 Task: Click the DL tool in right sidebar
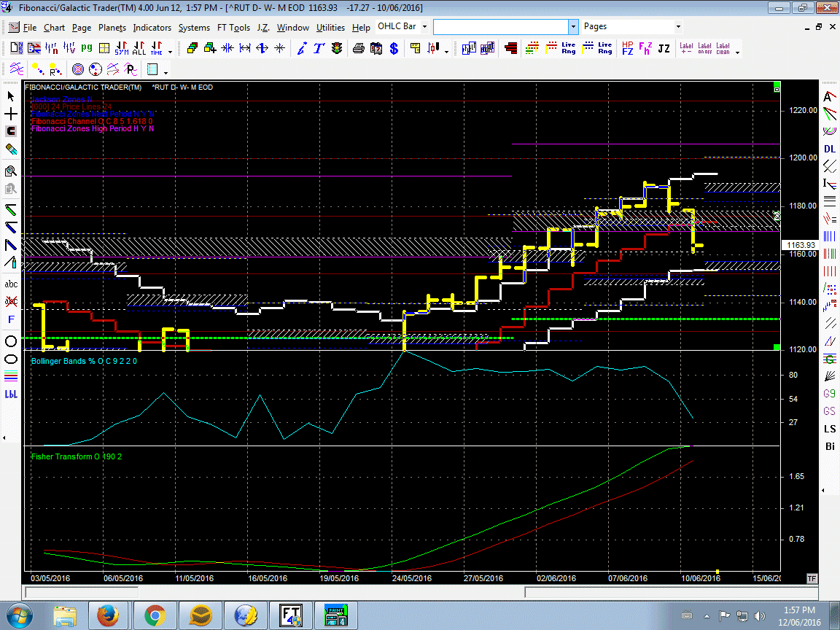829,149
